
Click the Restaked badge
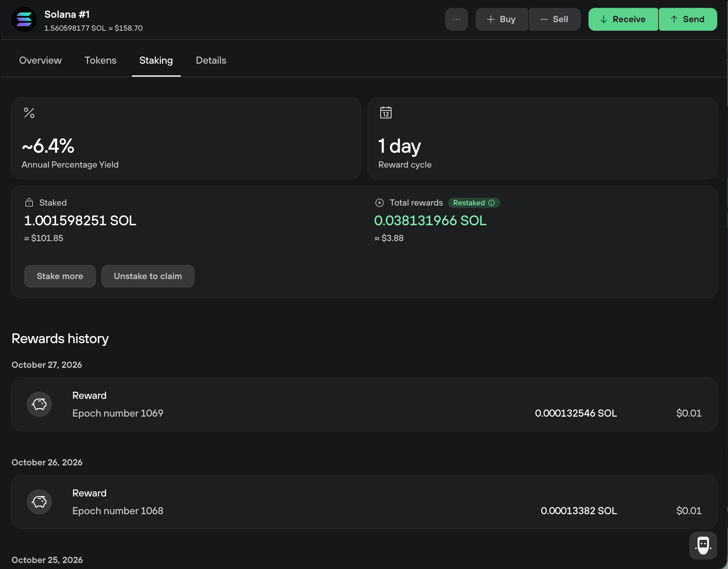(474, 202)
